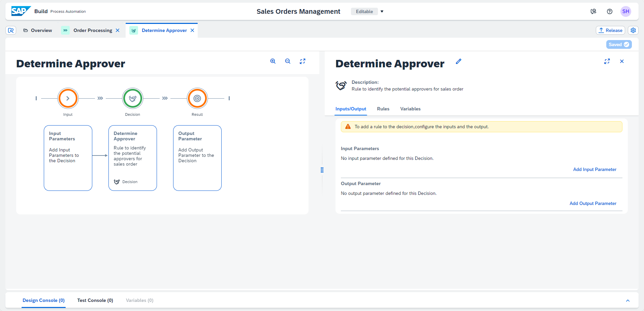Click 'No output parameter defined for this Decision.'
Screen dimensions: 644x311
click(389, 193)
